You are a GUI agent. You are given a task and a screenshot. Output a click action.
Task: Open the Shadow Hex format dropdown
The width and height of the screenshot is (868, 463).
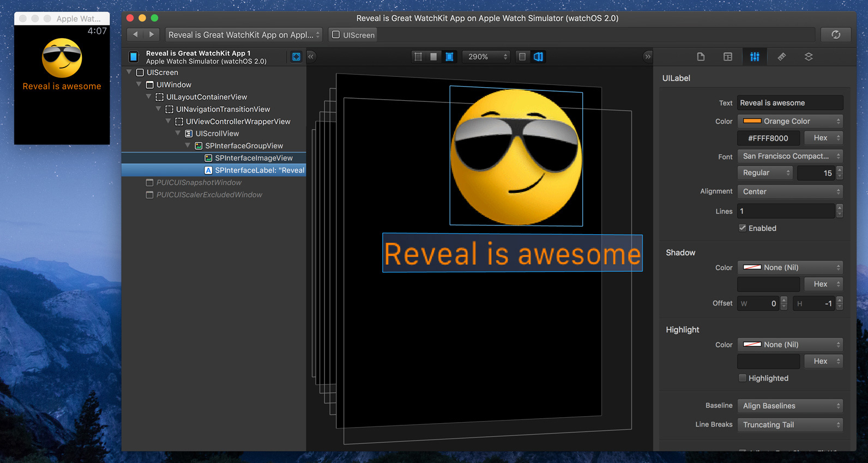[824, 284]
